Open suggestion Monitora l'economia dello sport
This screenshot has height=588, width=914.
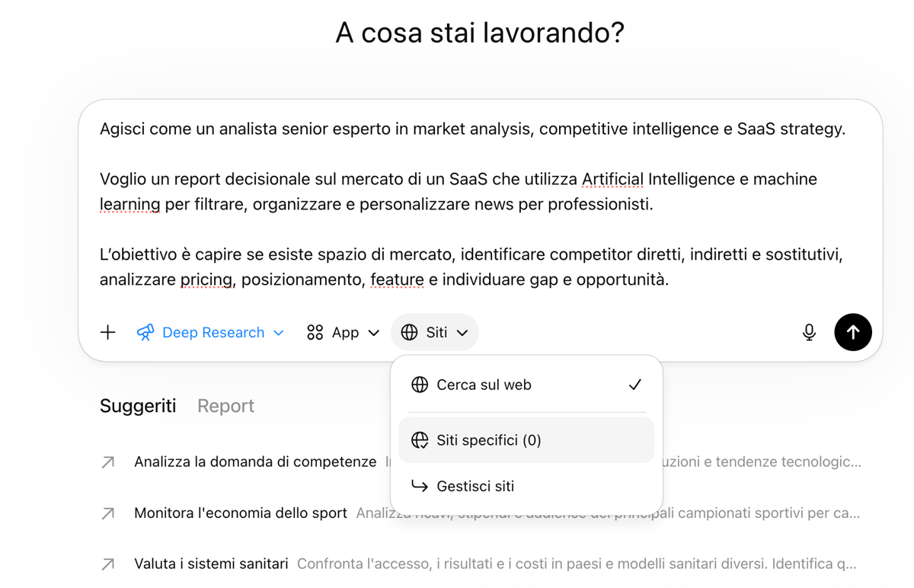(241, 513)
